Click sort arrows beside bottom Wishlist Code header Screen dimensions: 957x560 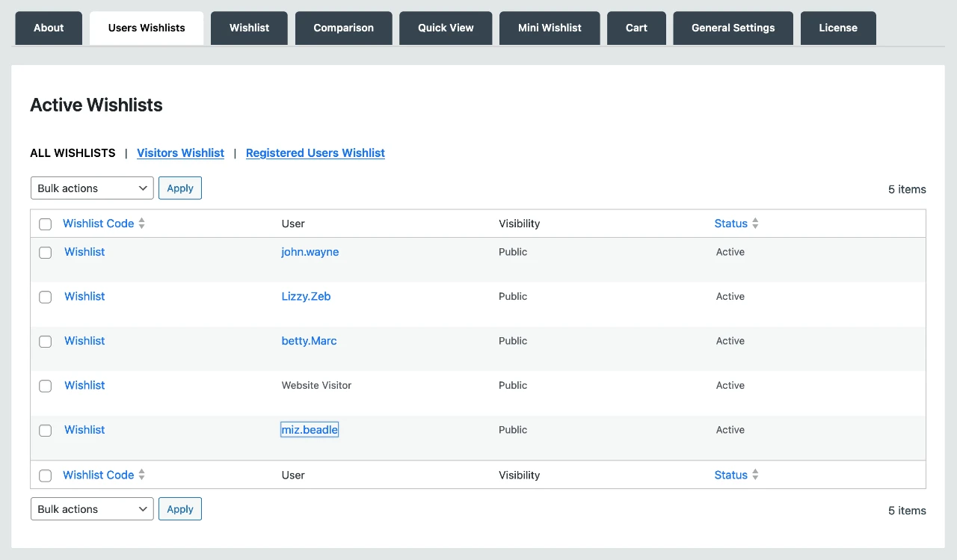142,475
